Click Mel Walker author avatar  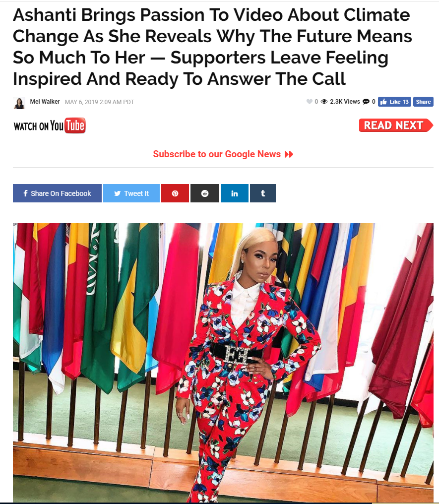[x=19, y=103]
